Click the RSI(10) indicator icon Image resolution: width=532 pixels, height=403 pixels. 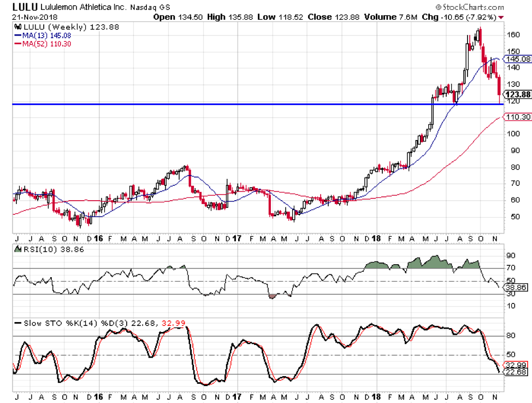(x=17, y=249)
